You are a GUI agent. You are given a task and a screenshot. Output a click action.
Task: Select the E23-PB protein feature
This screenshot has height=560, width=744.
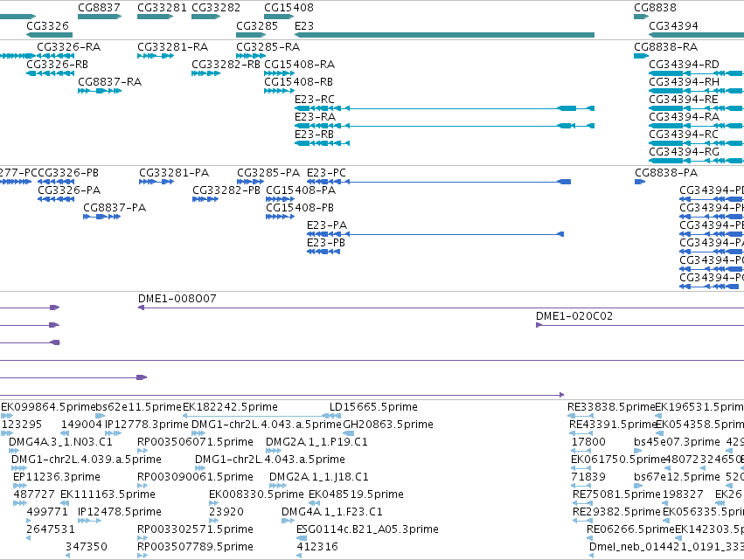tap(323, 252)
